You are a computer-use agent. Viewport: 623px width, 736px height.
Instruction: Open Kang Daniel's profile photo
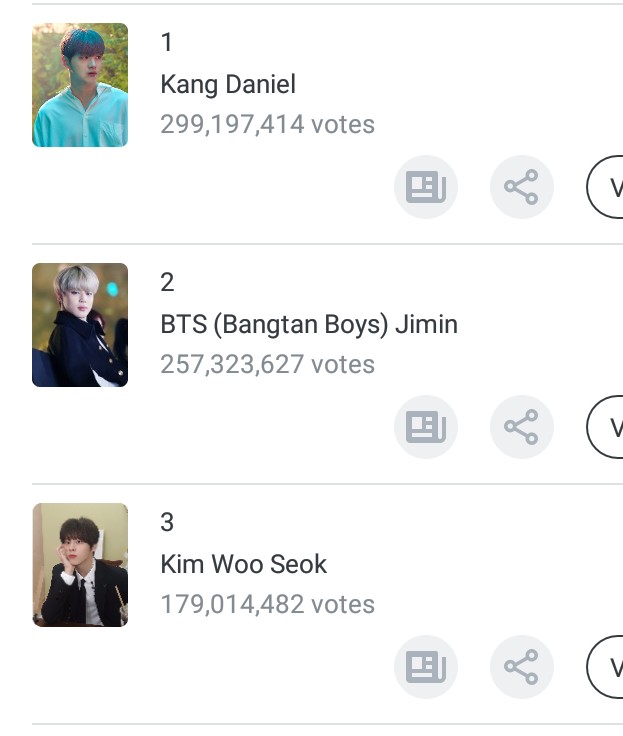point(80,85)
